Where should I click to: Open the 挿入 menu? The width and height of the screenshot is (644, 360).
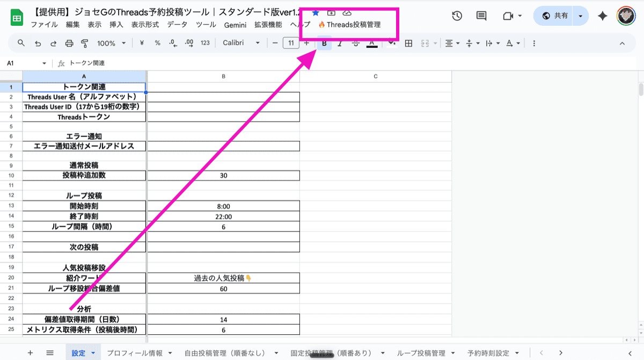tap(116, 25)
